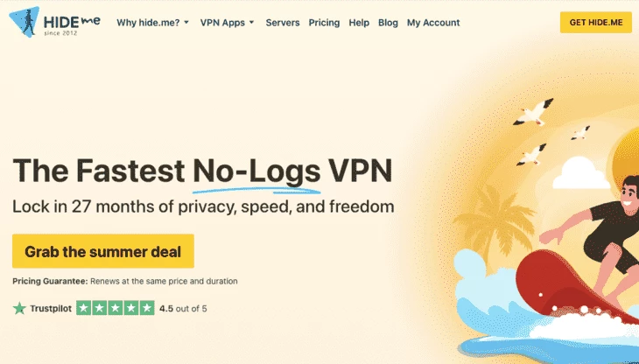Expand the Why hide.me? dropdown arrow

tap(186, 23)
